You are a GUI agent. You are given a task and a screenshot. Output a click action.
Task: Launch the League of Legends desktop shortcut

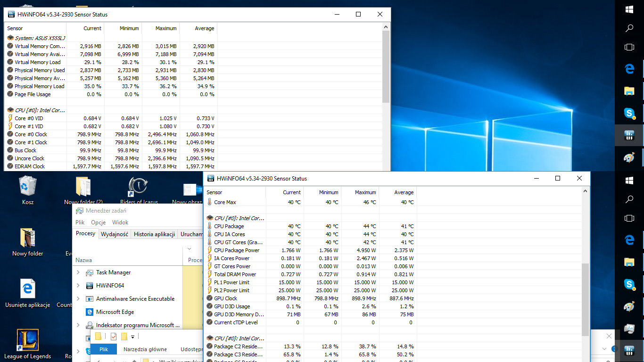27,344
